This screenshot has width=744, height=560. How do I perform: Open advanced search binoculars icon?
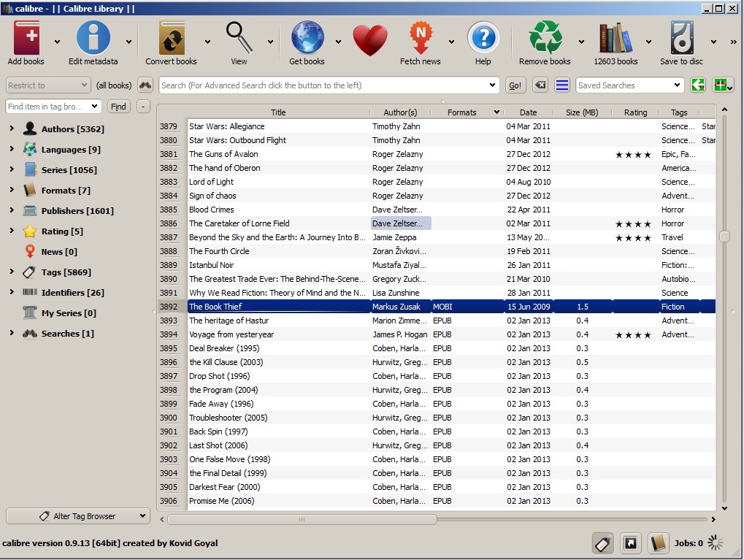(x=145, y=85)
